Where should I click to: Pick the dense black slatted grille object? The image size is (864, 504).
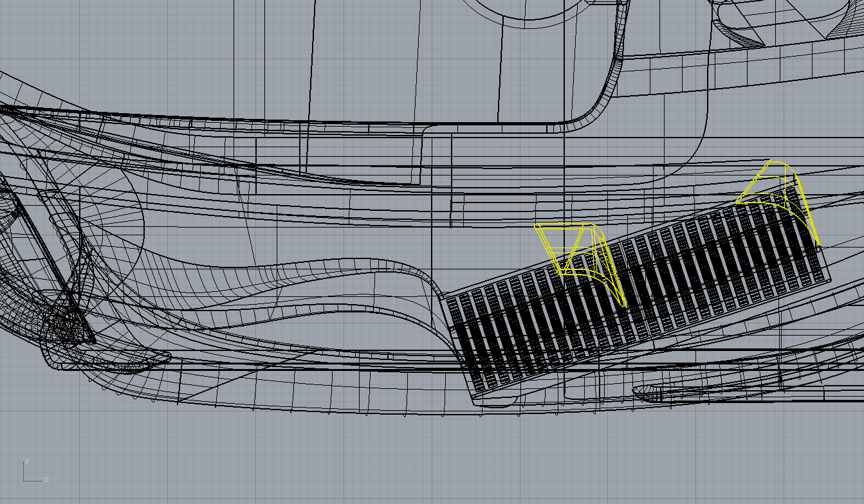tap(637, 293)
